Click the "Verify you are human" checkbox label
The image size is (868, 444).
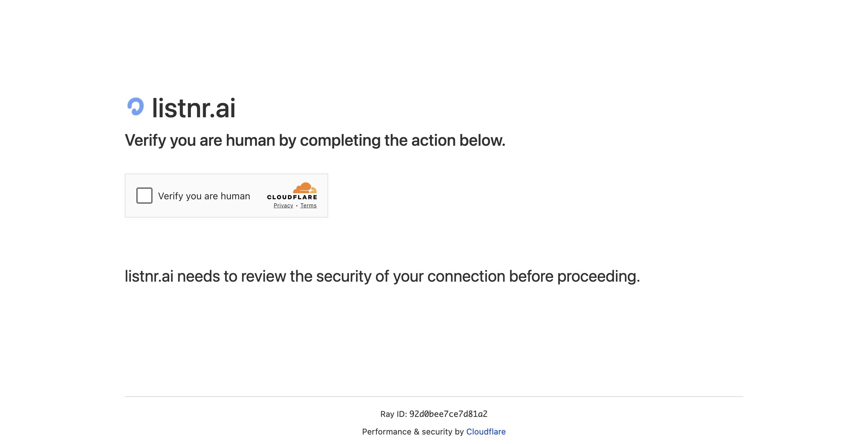204,196
